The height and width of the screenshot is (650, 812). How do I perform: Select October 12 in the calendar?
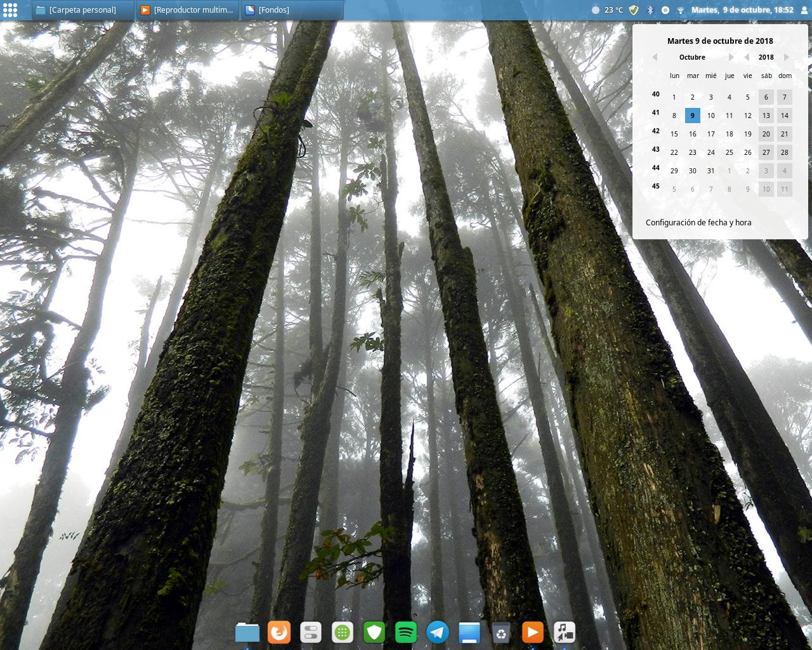click(748, 116)
